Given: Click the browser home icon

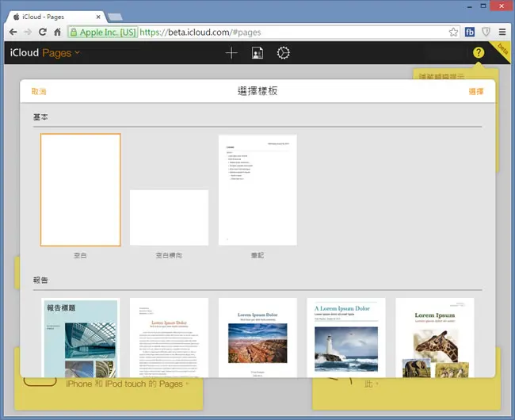Looking at the screenshot, I should coord(58,32).
